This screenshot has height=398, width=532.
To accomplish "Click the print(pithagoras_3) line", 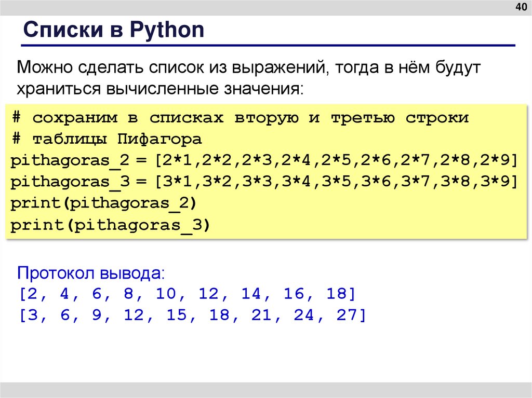I will tap(111, 225).
